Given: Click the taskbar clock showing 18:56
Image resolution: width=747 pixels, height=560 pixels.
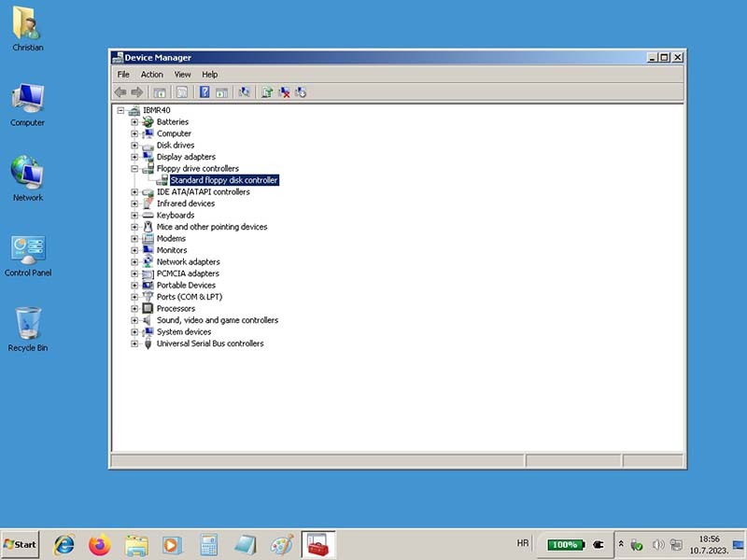Looking at the screenshot, I should (709, 544).
